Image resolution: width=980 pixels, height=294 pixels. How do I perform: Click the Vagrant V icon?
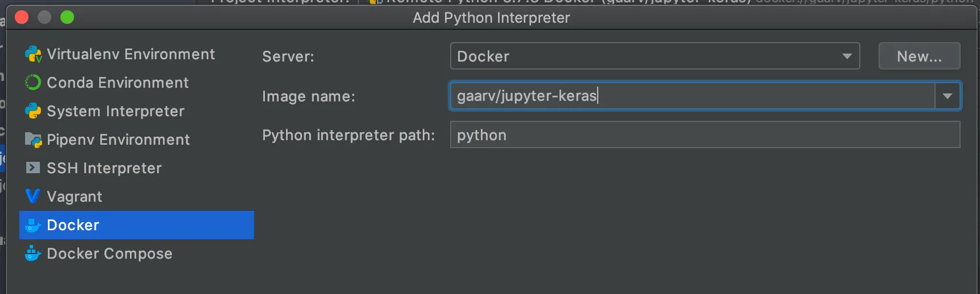(33, 197)
